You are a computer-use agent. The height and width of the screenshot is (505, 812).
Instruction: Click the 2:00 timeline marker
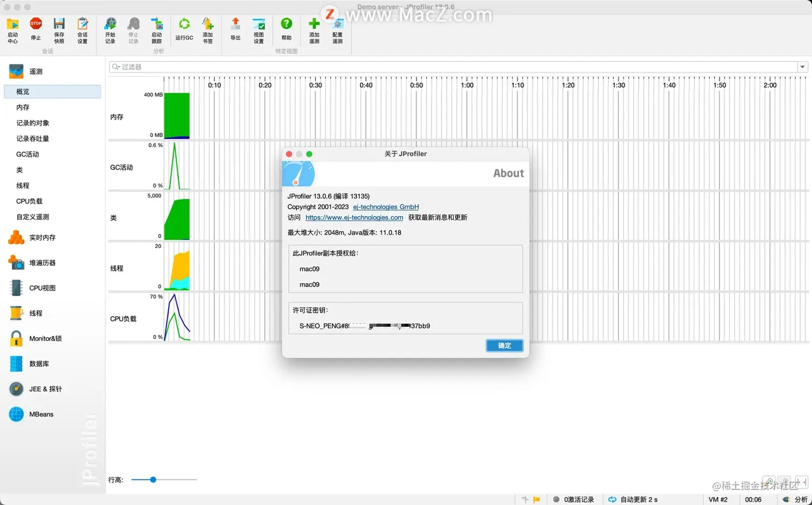pos(770,85)
